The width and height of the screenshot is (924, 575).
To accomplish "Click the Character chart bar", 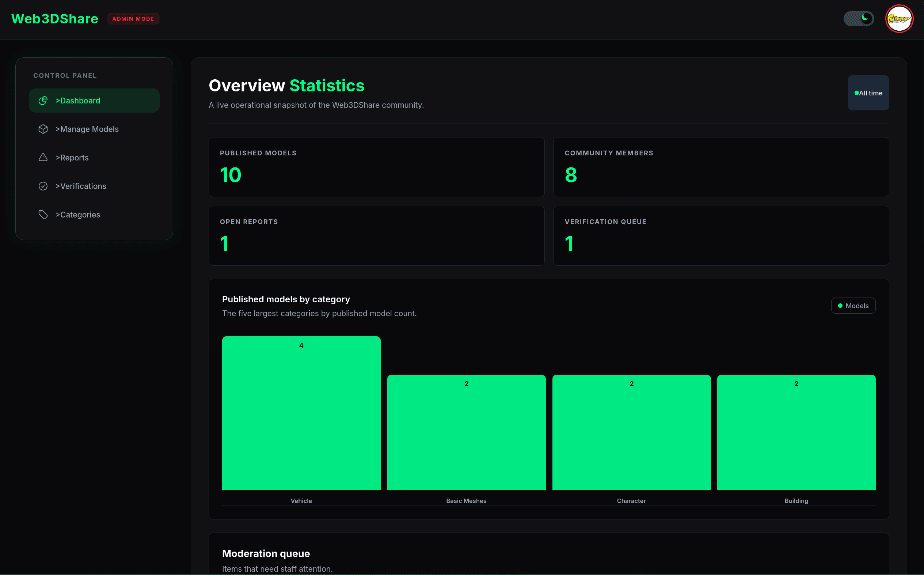I will click(x=631, y=432).
